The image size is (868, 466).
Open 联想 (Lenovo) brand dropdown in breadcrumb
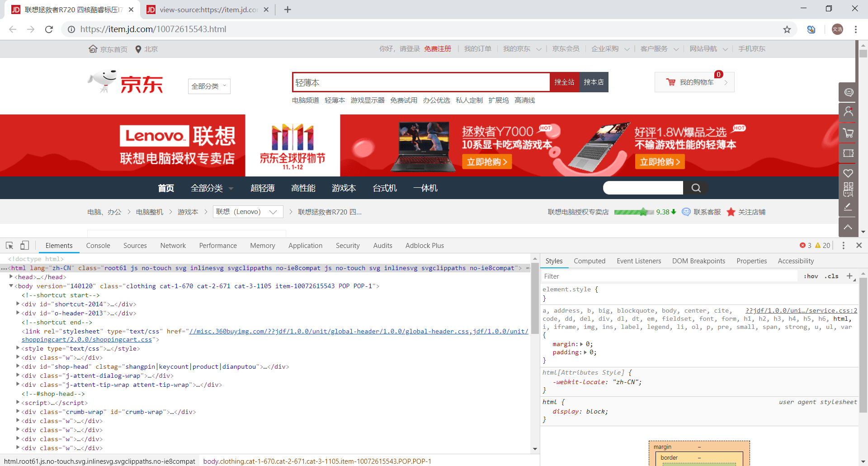pos(248,212)
